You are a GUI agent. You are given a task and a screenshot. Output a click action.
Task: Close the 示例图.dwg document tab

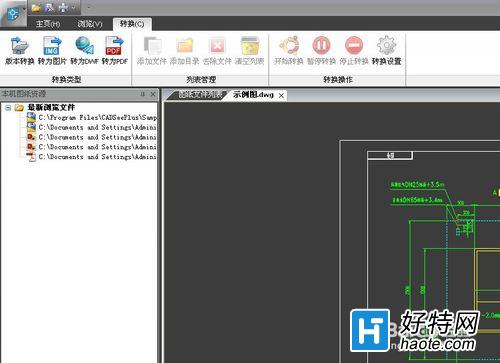281,96
